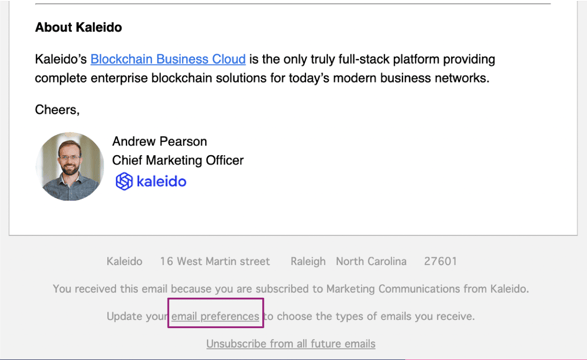Click the About Kaleido heading
Viewport: 587px width, 360px height.
point(78,27)
